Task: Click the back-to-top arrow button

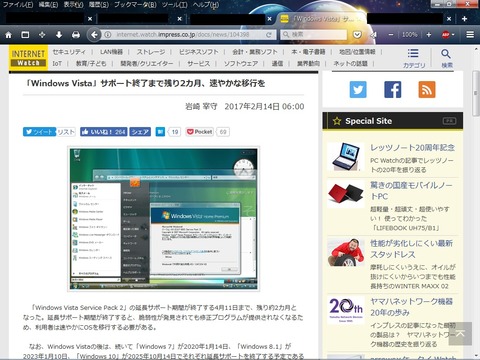Action: point(460,333)
